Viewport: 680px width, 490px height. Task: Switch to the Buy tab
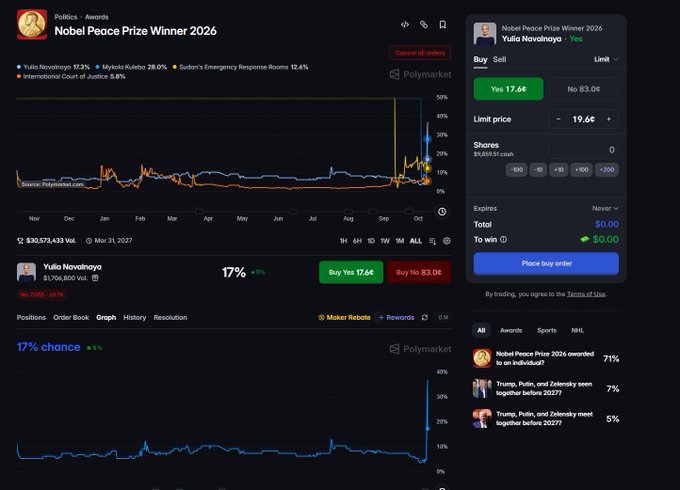tap(480, 59)
